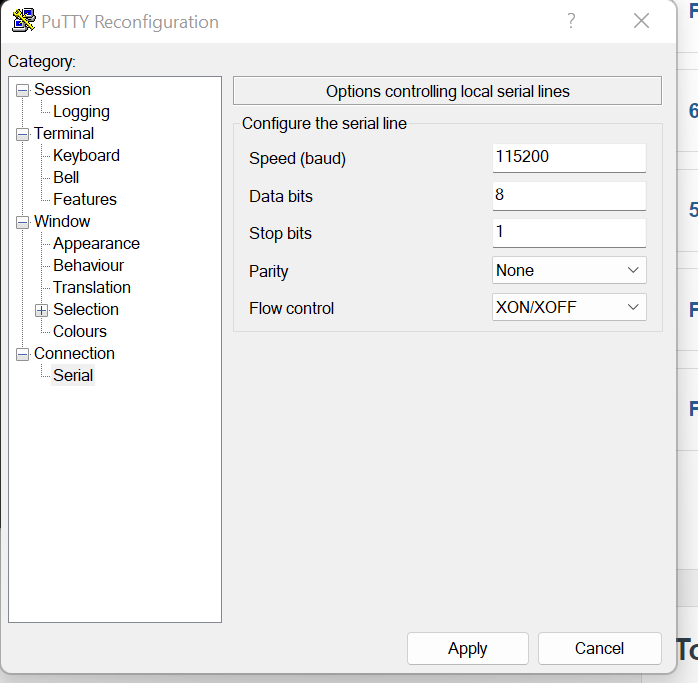Click the 'Options controlling local serial lines' header
Image resolution: width=698 pixels, height=683 pixels.
447,91
